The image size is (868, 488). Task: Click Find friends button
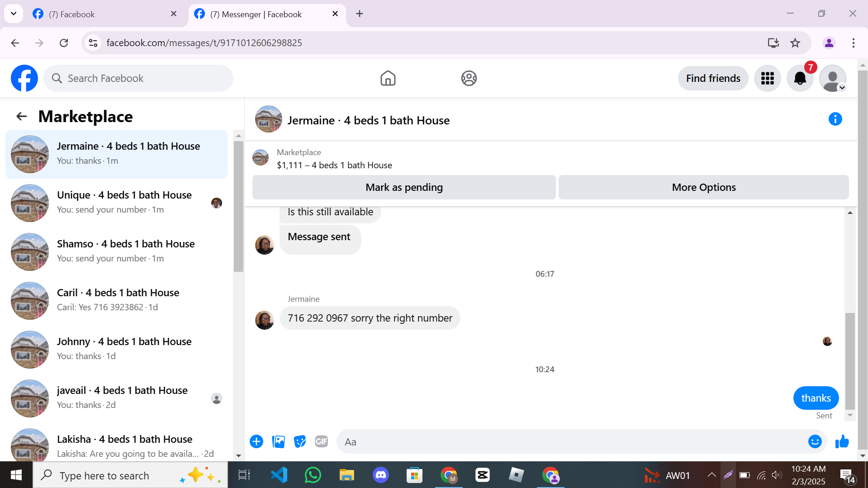pos(713,78)
